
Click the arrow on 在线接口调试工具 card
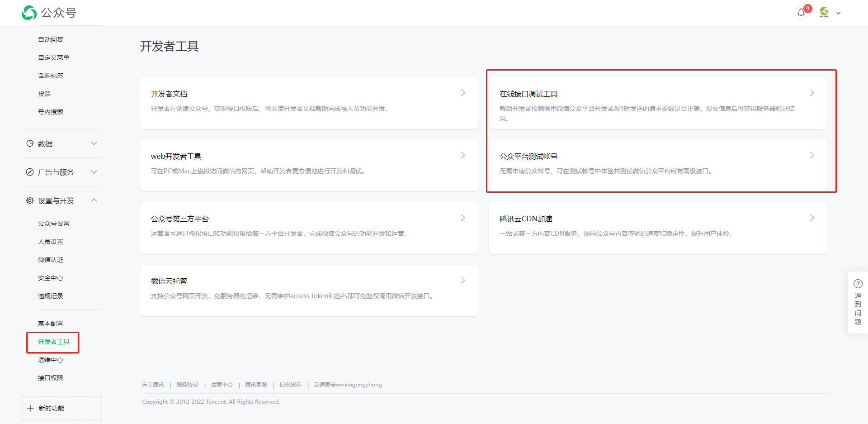click(x=812, y=93)
